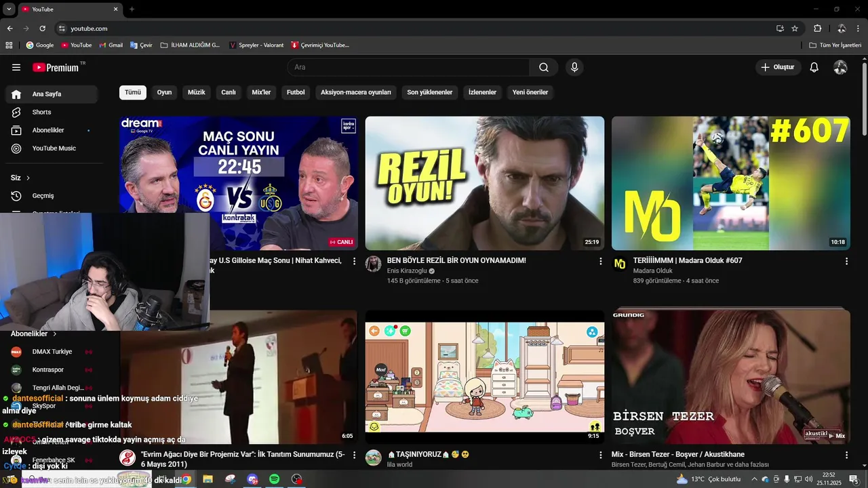Select the Tümü filter chip
This screenshot has width=868, height=488.
133,92
